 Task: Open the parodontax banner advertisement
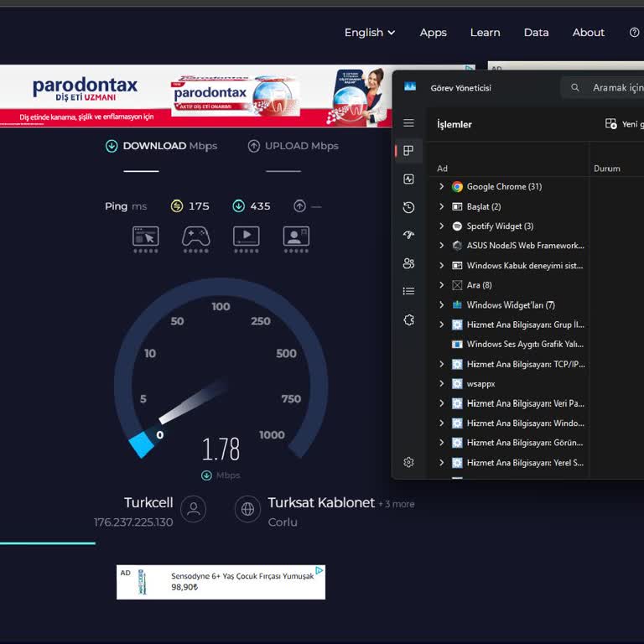(195, 96)
